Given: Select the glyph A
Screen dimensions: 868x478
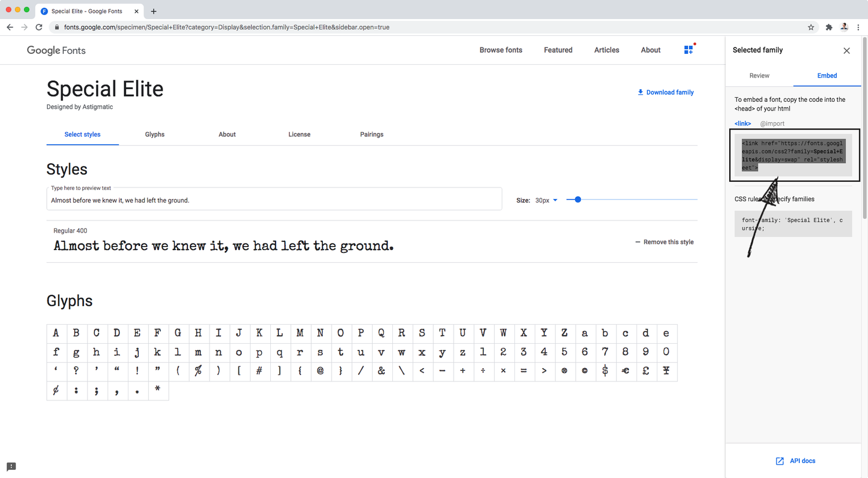Looking at the screenshot, I should (x=56, y=333).
